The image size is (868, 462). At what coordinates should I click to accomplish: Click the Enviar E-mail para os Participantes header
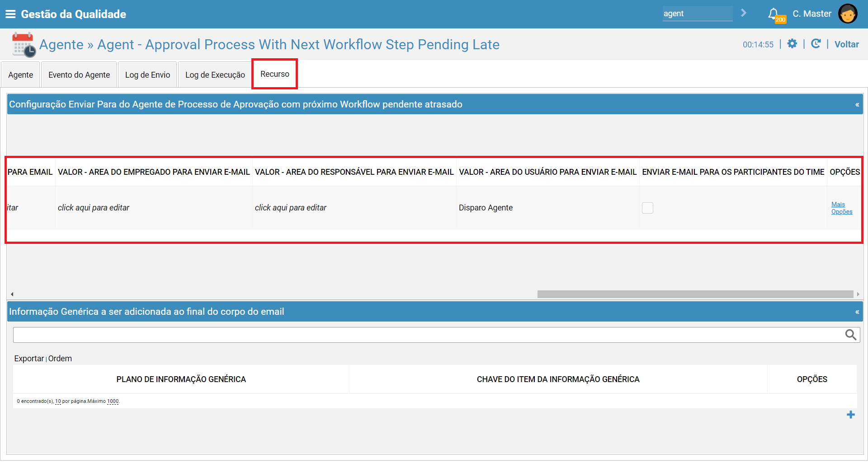pos(733,172)
